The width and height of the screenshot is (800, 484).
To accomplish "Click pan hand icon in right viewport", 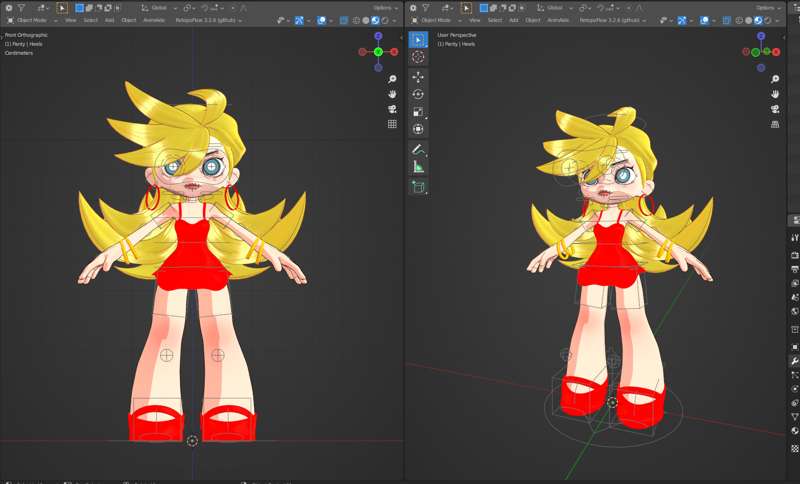I will tap(775, 94).
